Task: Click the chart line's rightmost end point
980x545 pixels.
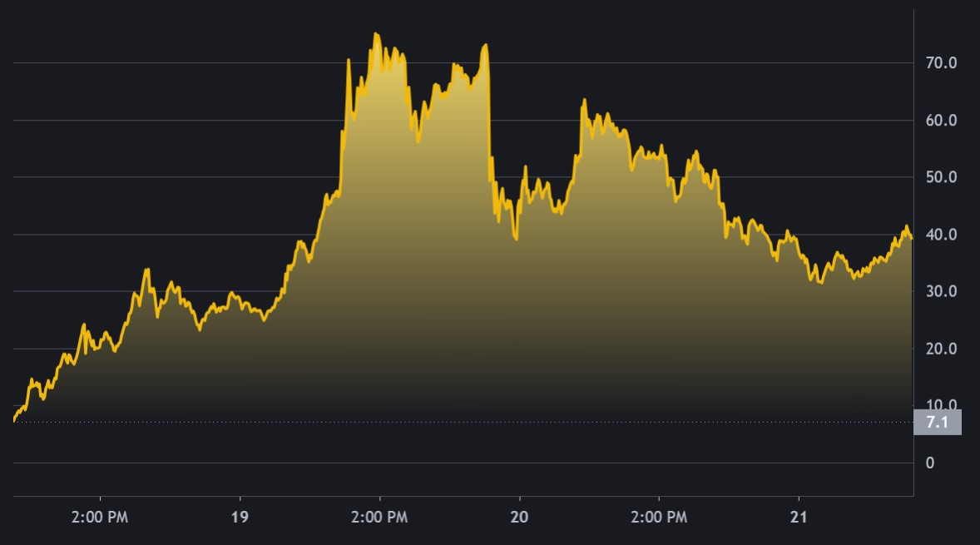Action: click(x=912, y=239)
